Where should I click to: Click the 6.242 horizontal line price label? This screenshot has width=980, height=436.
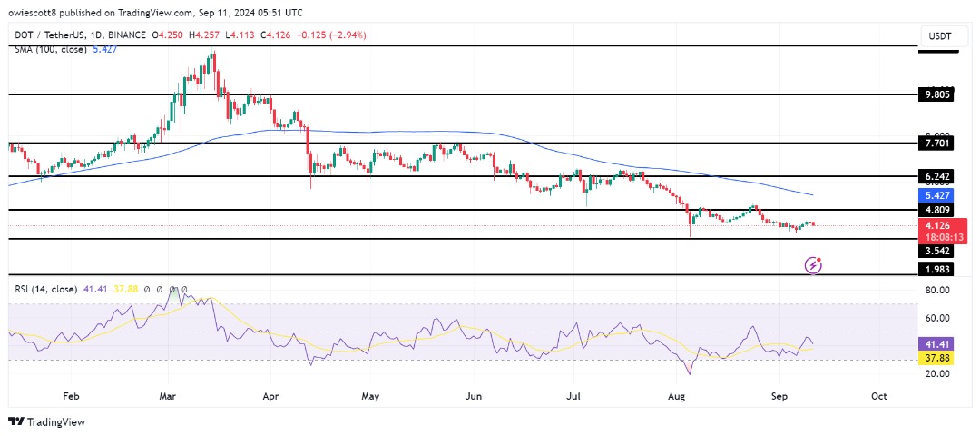[937, 177]
